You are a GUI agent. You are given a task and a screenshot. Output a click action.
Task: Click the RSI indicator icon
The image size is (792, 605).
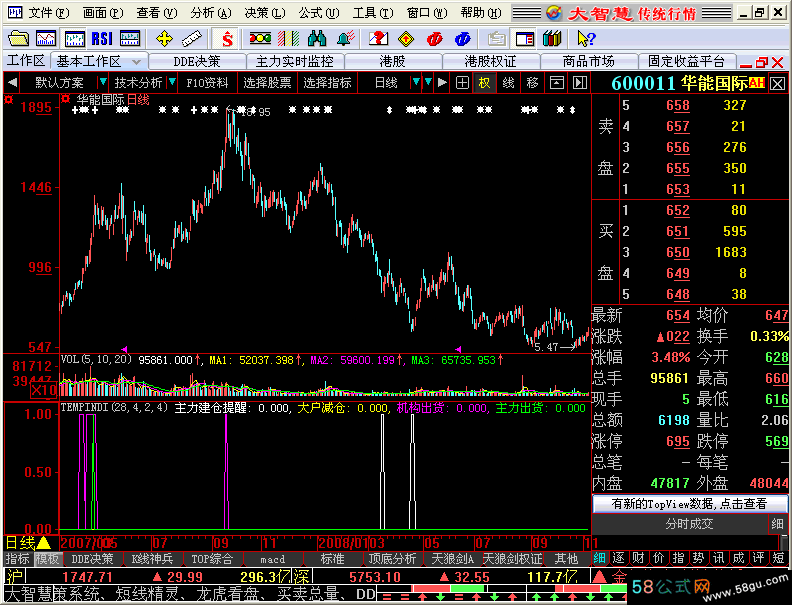(102, 38)
